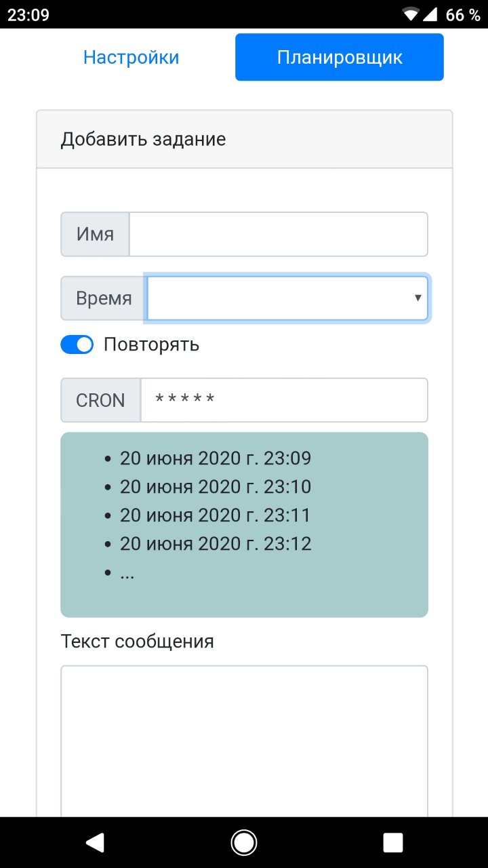Image resolution: width=488 pixels, height=868 pixels.
Task: Tap the Добавить задание card header
Action: coord(244,140)
